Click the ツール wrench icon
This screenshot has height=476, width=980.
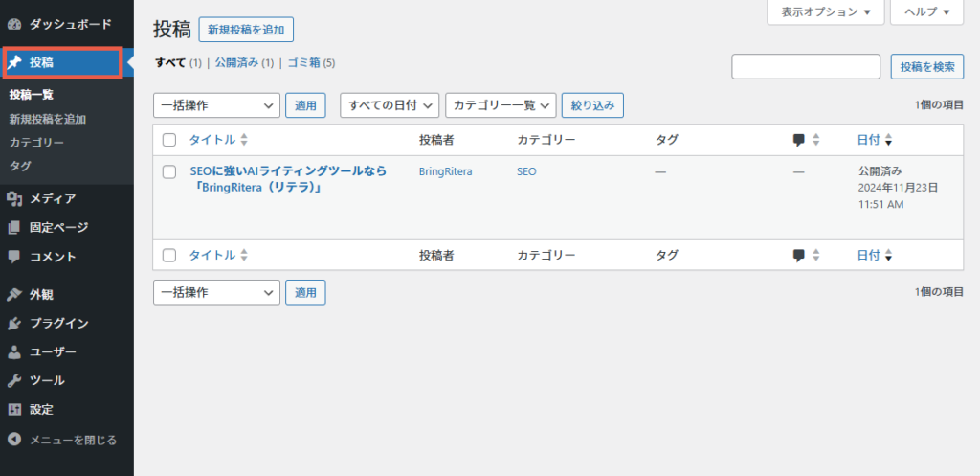[15, 380]
